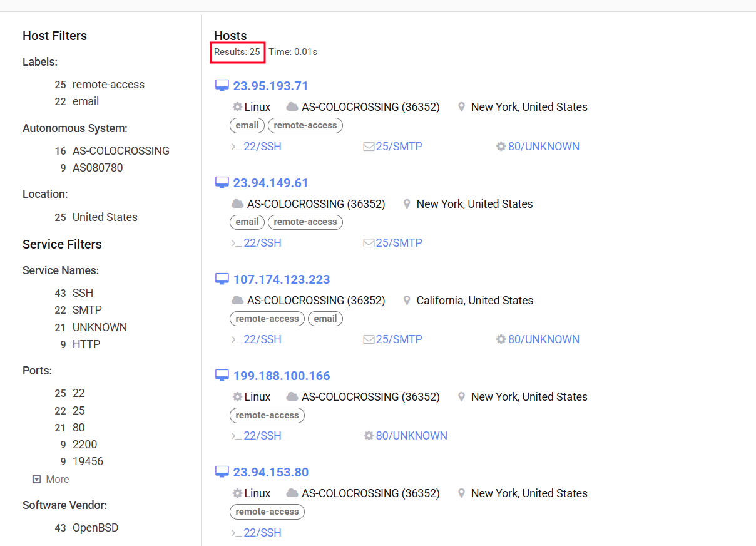756x546 pixels.
Task: Click cloud icon for 23.94.149.61 autonomous system
Action: (237, 204)
